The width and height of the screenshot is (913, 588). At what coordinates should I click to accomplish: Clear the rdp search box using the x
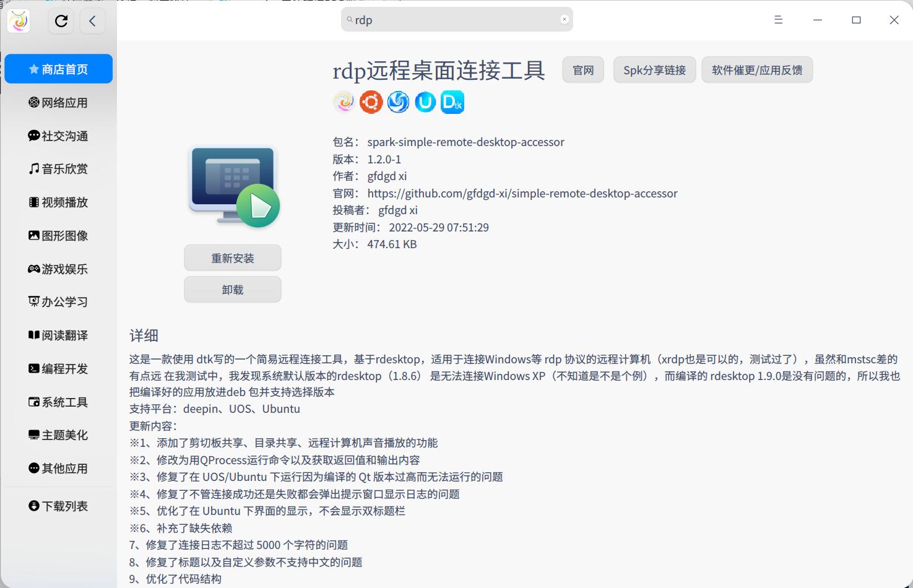(564, 19)
